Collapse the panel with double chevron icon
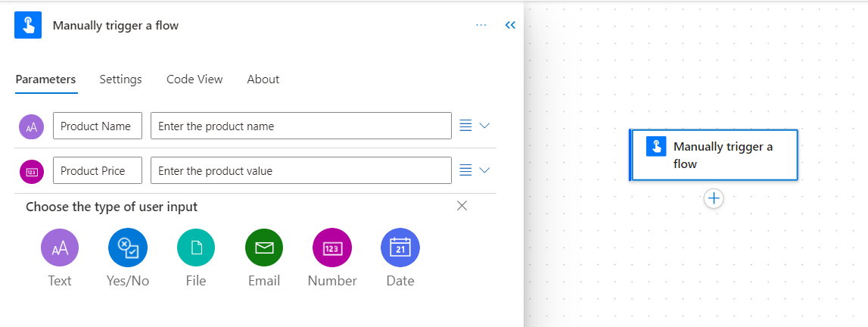The width and height of the screenshot is (868, 327). coord(510,25)
